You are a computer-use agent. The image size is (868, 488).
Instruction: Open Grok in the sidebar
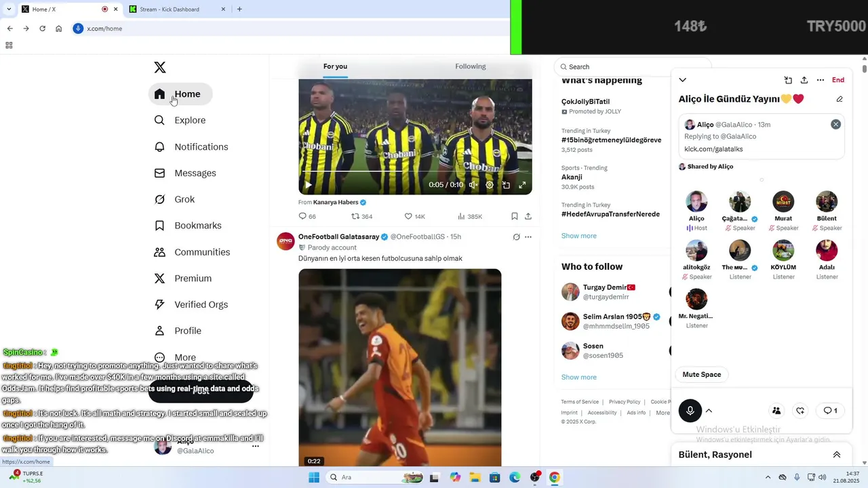[175, 199]
